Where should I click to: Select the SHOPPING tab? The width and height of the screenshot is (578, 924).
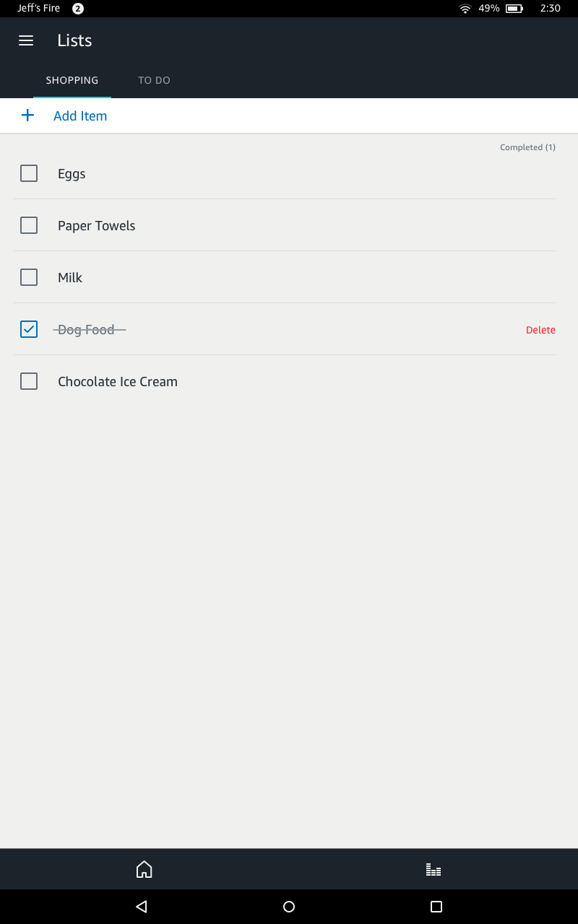pos(72,80)
